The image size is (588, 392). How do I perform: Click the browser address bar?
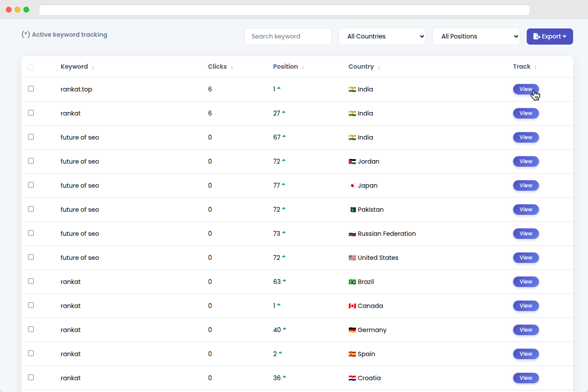284,10
